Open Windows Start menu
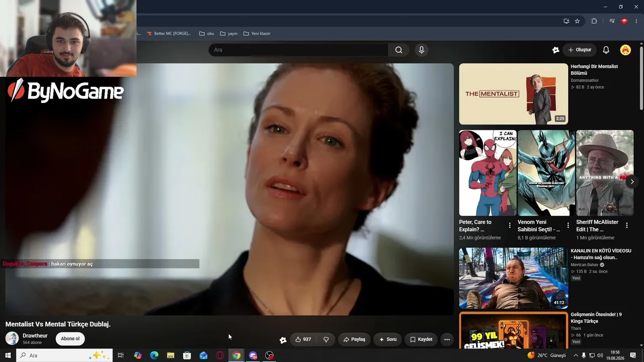The image size is (644, 362). tap(8, 355)
